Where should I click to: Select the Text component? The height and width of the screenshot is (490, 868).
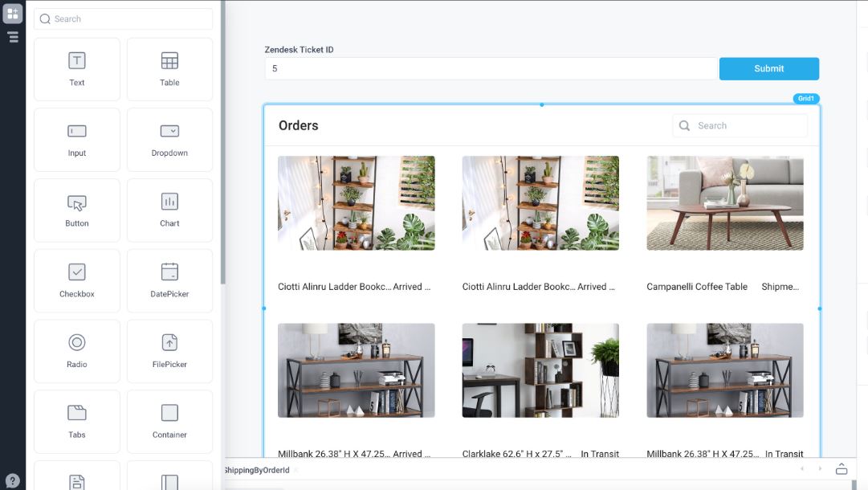77,69
